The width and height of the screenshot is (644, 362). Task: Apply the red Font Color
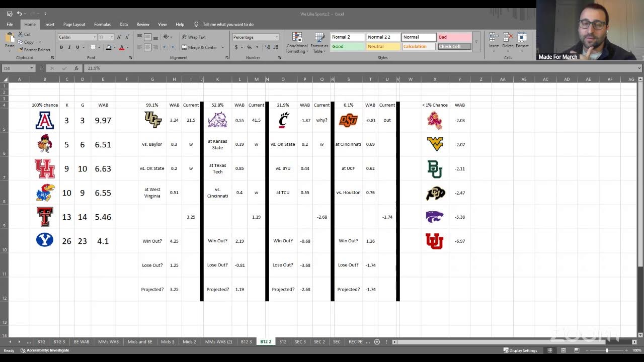pos(121,47)
